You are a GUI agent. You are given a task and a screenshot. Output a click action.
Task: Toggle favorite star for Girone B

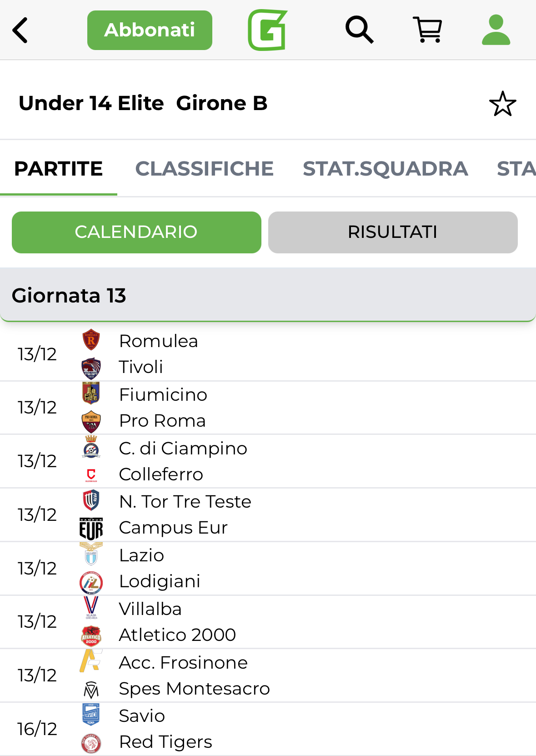pos(502,104)
